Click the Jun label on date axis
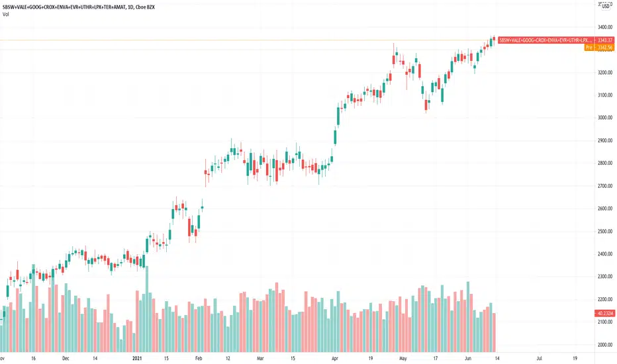Viewport: 617px width, 364px height. pyautogui.click(x=468, y=358)
